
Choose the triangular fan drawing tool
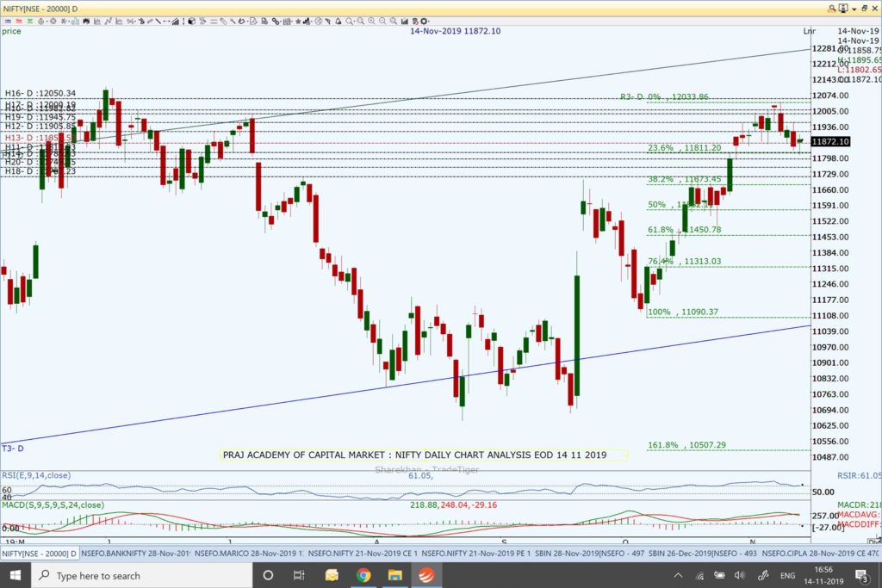[175, 22]
